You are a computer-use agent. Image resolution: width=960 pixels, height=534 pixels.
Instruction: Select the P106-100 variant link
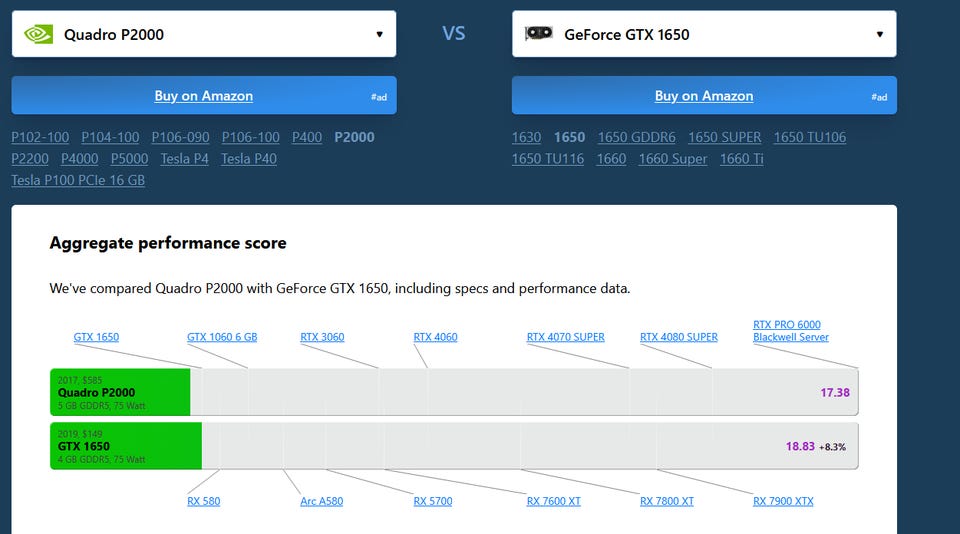tap(251, 137)
